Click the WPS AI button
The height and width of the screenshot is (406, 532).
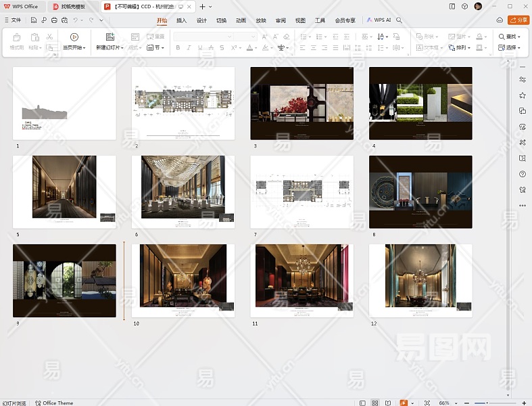coord(379,20)
